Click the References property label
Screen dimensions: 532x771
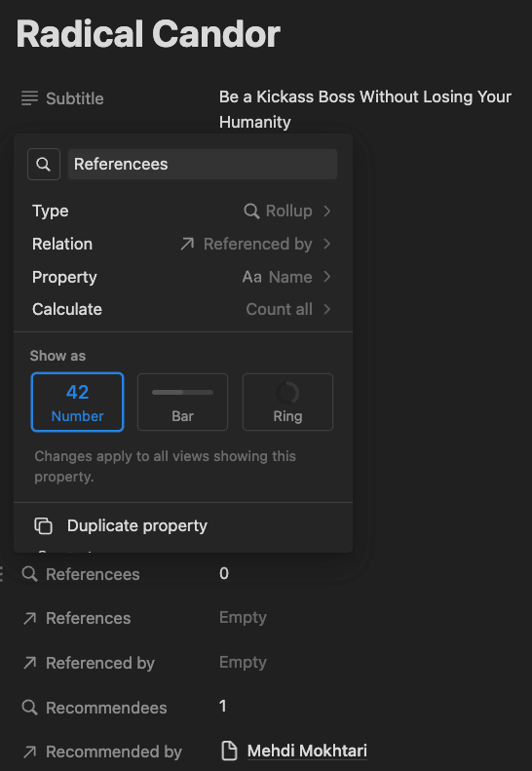[x=88, y=618]
